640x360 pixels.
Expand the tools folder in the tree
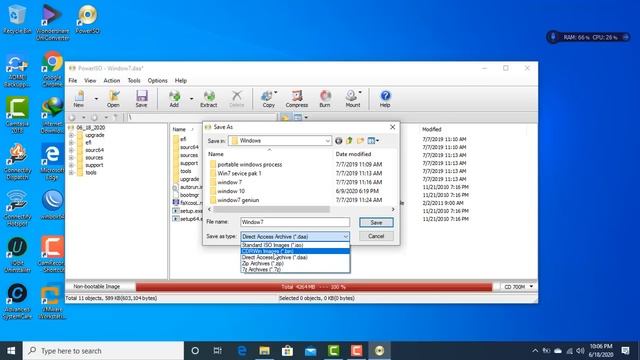71,173
